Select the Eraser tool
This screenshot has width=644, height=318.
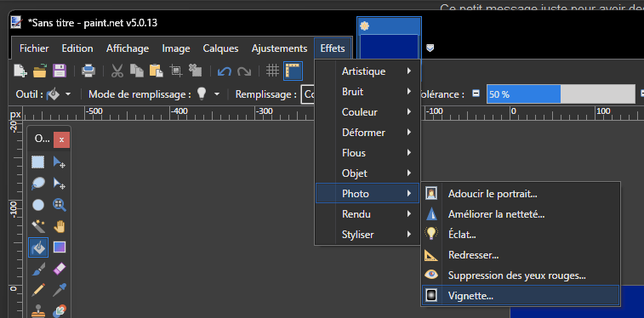[x=60, y=269]
